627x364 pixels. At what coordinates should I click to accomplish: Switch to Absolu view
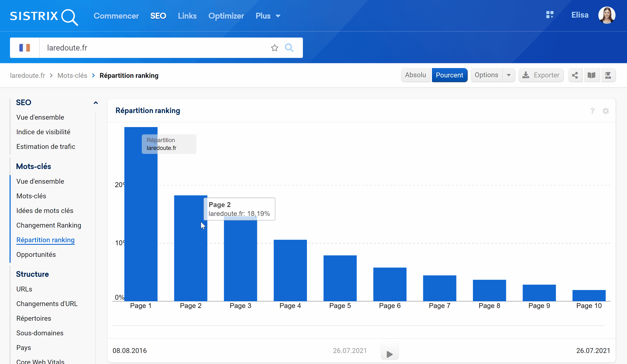coord(415,75)
